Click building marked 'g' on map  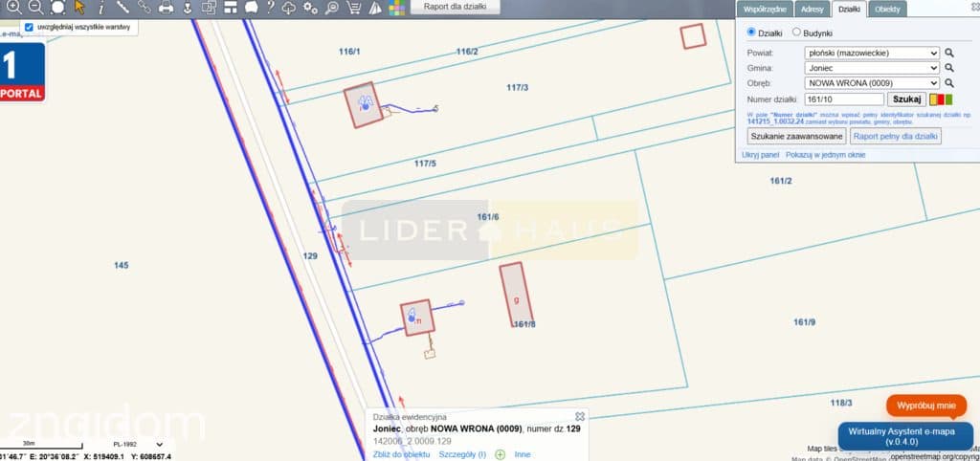pyautogui.click(x=516, y=294)
